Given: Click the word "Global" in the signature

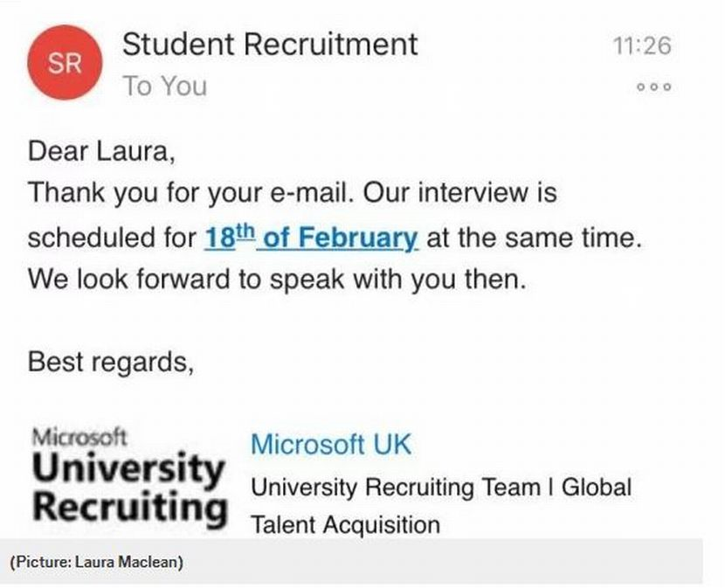Looking at the screenshot, I should tap(596, 487).
